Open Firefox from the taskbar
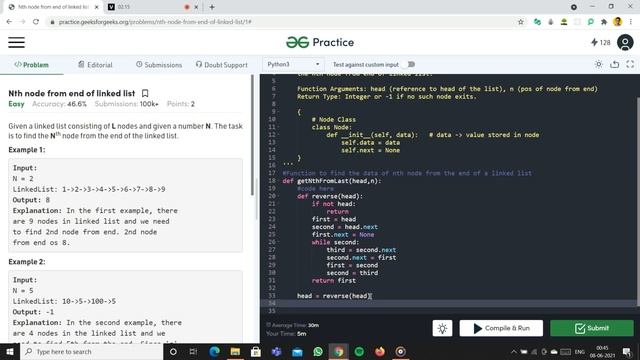 tap(380, 351)
